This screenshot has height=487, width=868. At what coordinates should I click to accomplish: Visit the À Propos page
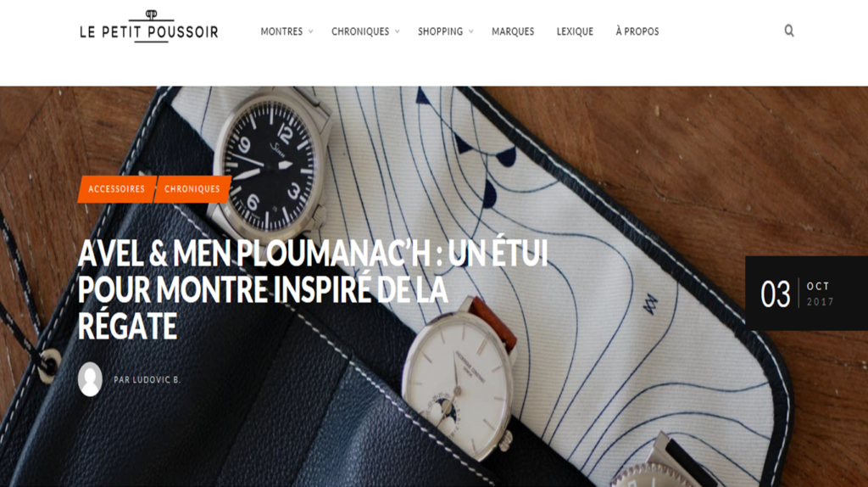tap(637, 31)
